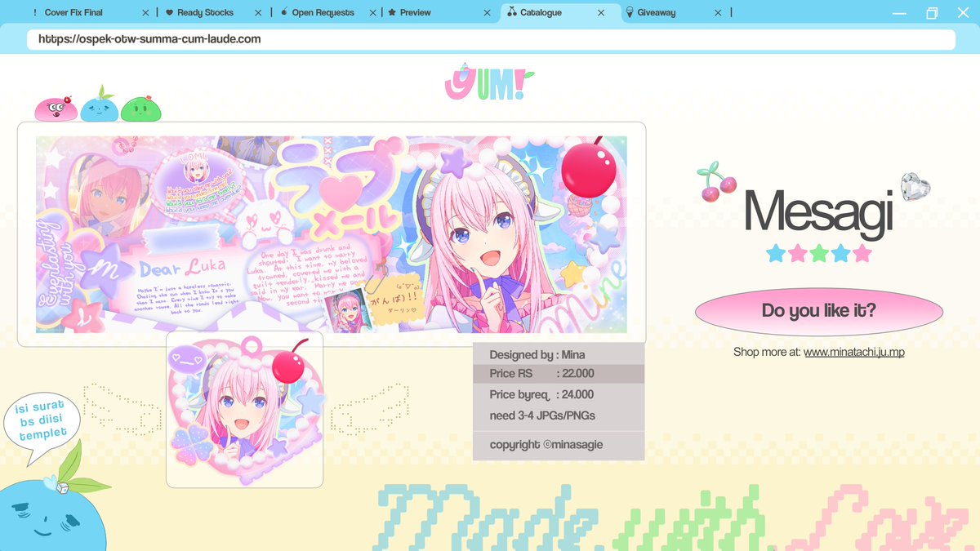Click the first blue rating star
The image size is (980, 551).
[776, 253]
